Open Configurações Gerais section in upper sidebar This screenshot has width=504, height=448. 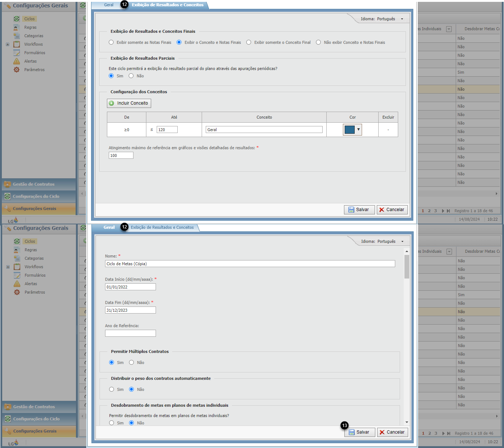pos(39,209)
